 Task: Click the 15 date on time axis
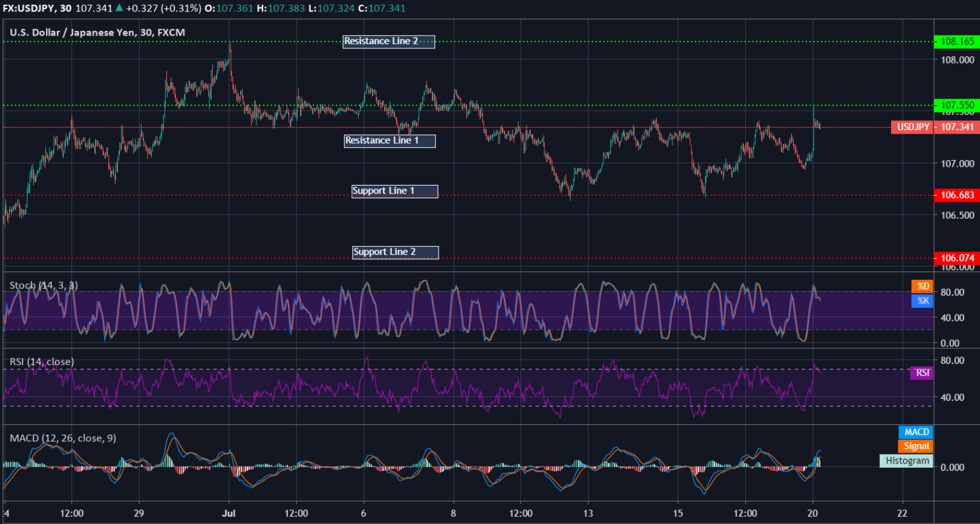(x=678, y=513)
